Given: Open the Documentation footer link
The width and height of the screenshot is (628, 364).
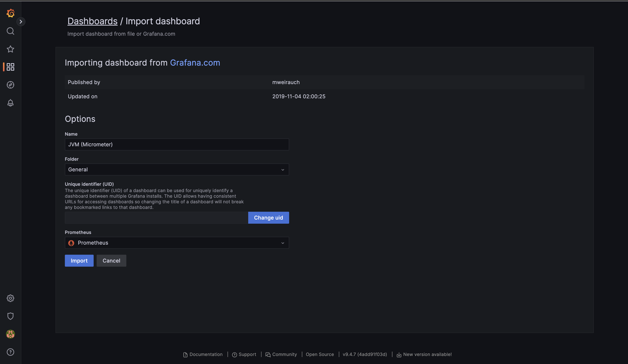Looking at the screenshot, I should pos(206,354).
